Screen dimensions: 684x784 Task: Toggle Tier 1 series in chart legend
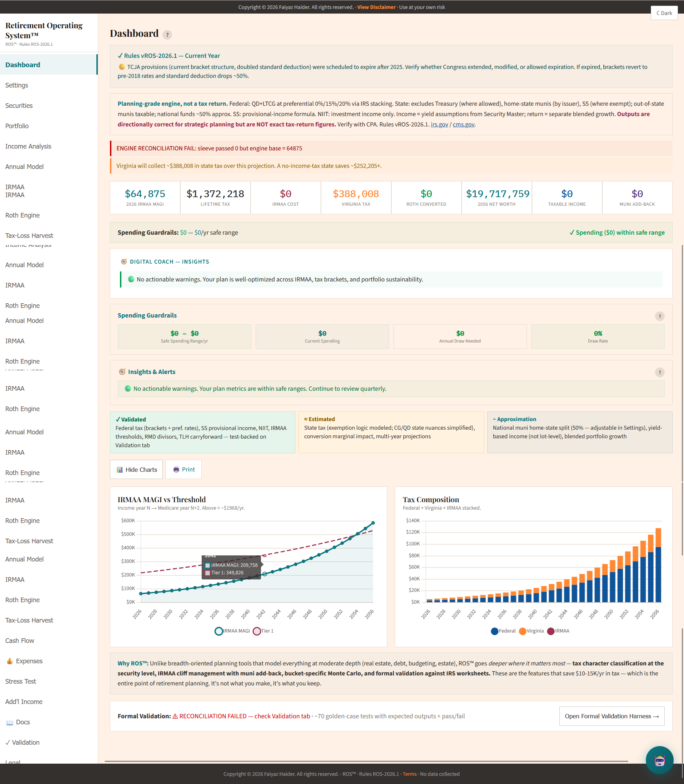click(x=263, y=631)
